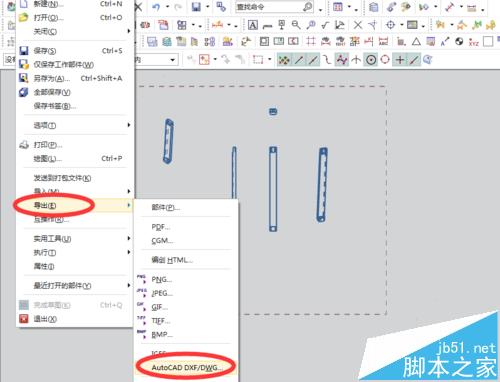Toggle the point on curve snap icon
The width and height of the screenshot is (500, 382).
click(414, 60)
